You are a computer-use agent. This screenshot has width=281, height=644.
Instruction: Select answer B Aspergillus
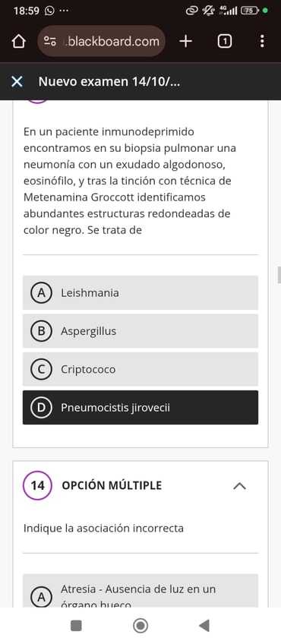[140, 331]
